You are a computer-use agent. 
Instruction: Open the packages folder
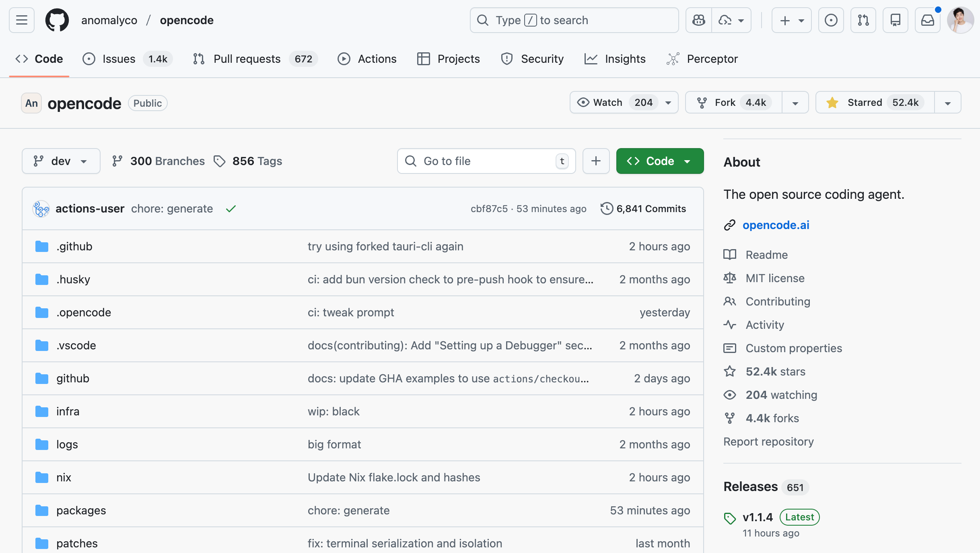81,510
